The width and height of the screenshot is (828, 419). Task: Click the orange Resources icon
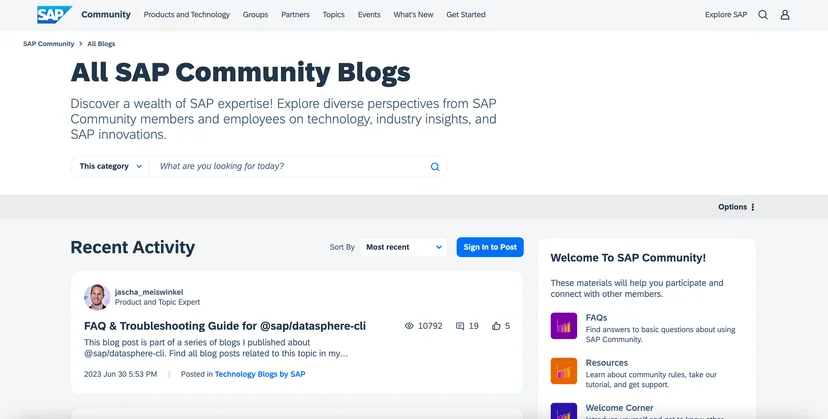click(x=564, y=371)
